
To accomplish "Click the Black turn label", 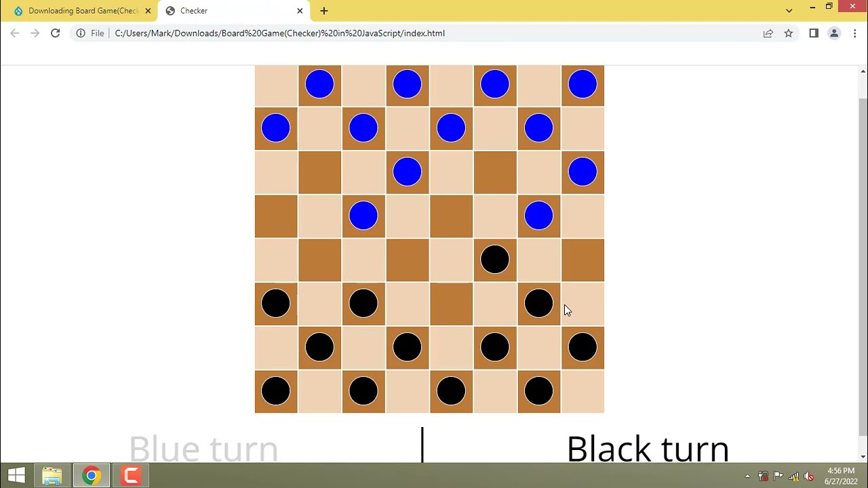I will tap(648, 449).
